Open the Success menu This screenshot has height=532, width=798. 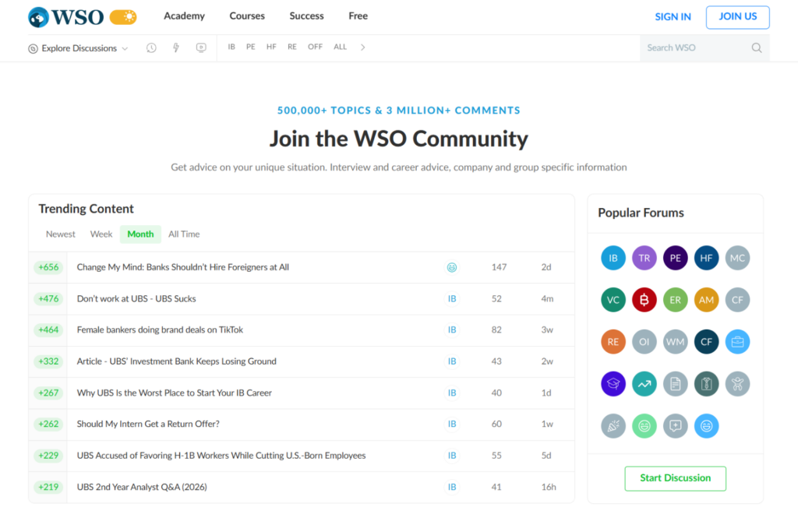point(306,16)
